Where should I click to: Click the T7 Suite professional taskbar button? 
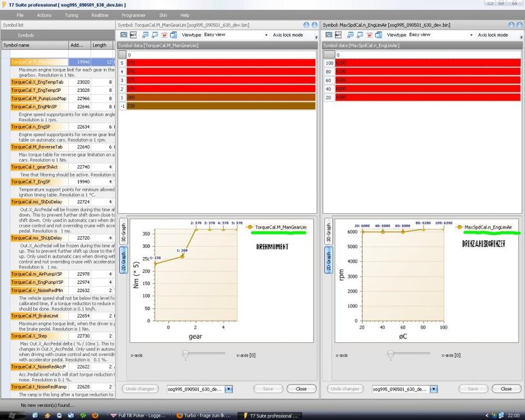(x=270, y=416)
